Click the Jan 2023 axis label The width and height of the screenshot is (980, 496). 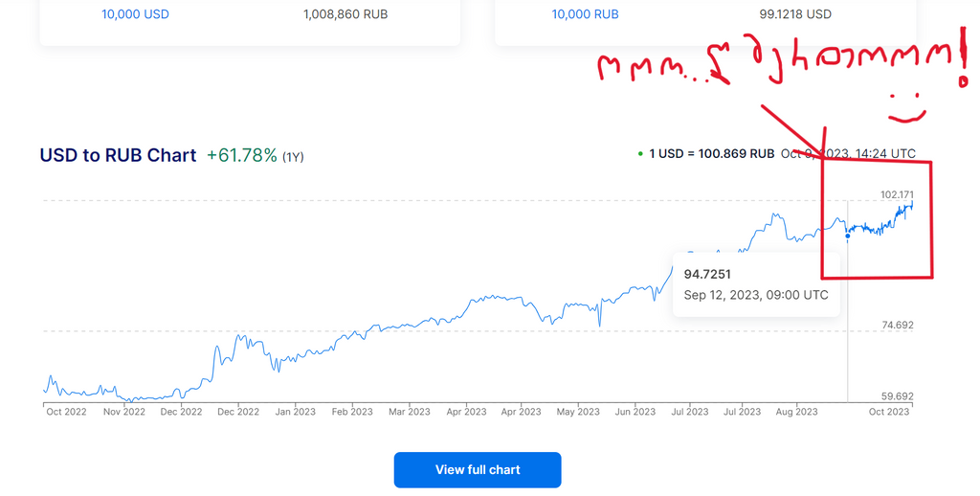295,412
